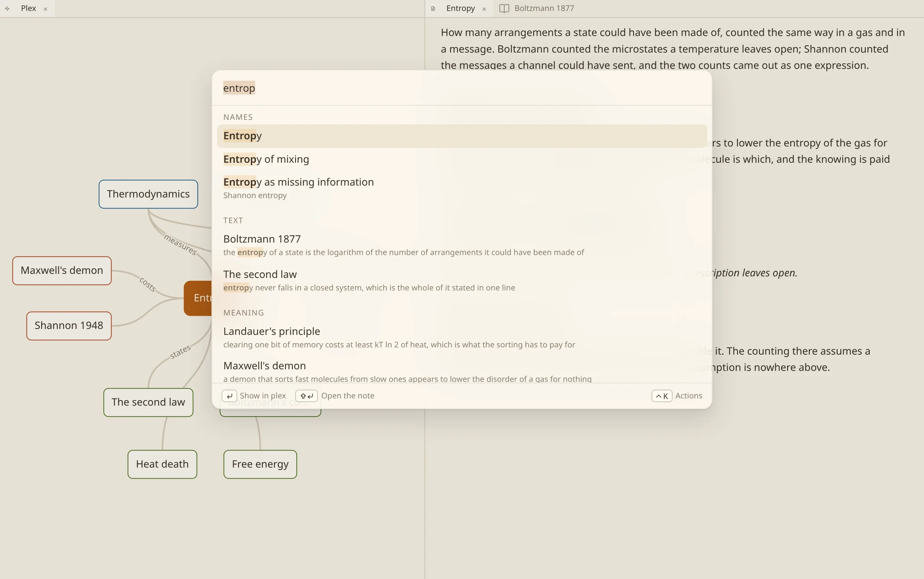This screenshot has width=924, height=579.
Task: Click the 'measures' edge label
Action: tap(180, 244)
